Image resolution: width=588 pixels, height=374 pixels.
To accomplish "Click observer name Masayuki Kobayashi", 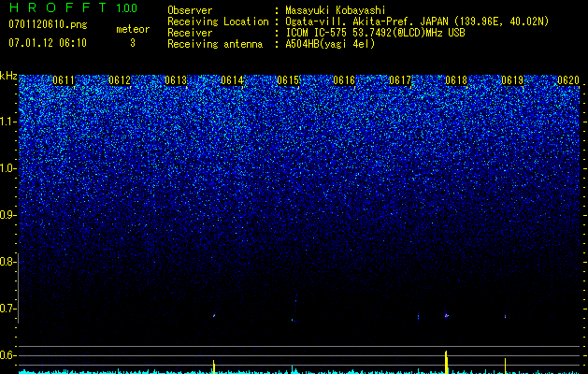I will [336, 11].
